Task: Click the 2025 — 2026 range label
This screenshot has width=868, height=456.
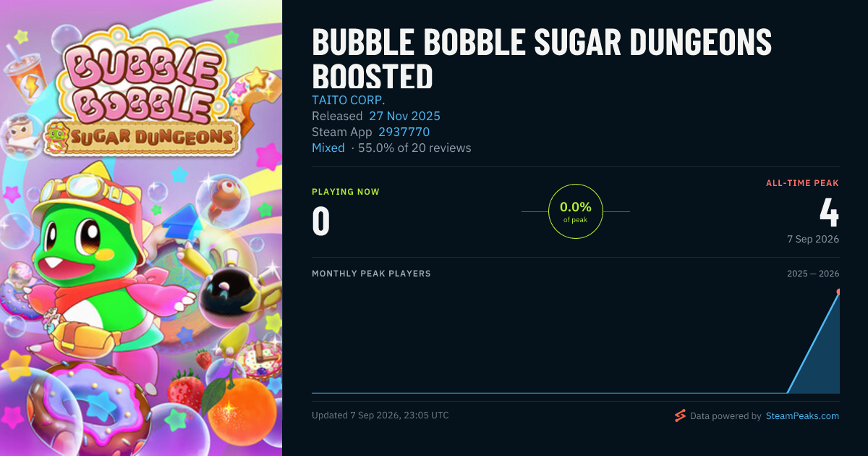Action: pyautogui.click(x=813, y=274)
